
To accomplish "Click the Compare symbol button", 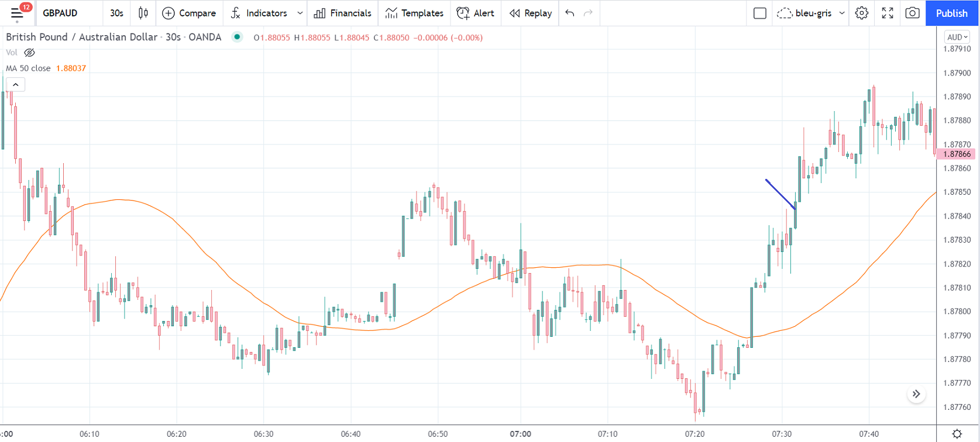I will [x=189, y=13].
